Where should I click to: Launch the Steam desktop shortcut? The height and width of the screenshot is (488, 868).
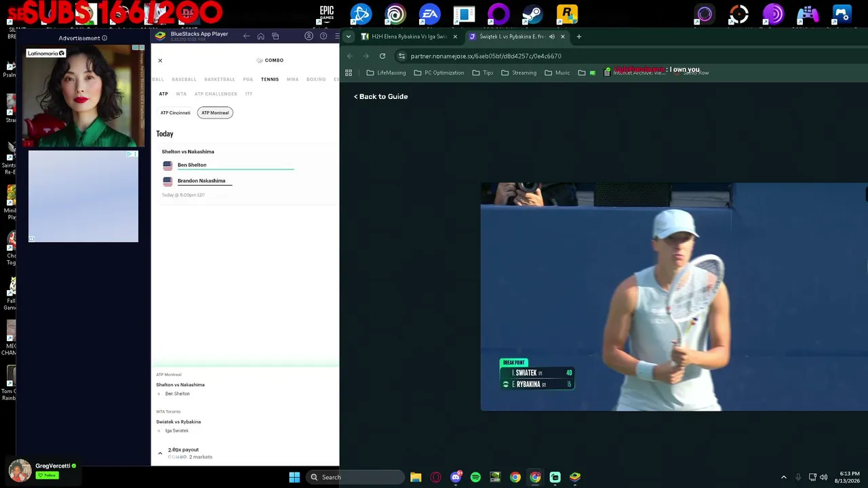coord(532,14)
